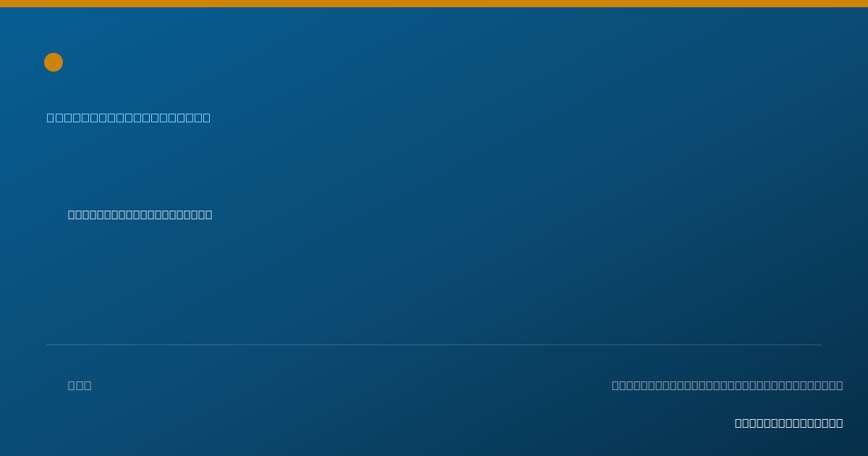The height and width of the screenshot is (456, 868).
Task: Click the last box of the bottom-left gray label
Action: 88,385
